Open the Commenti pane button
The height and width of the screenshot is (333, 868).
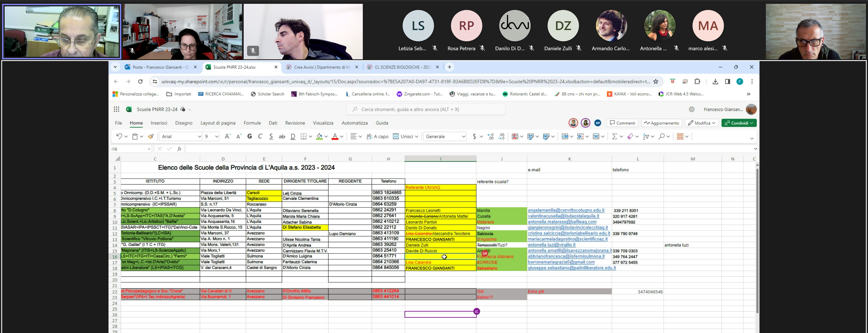click(622, 123)
